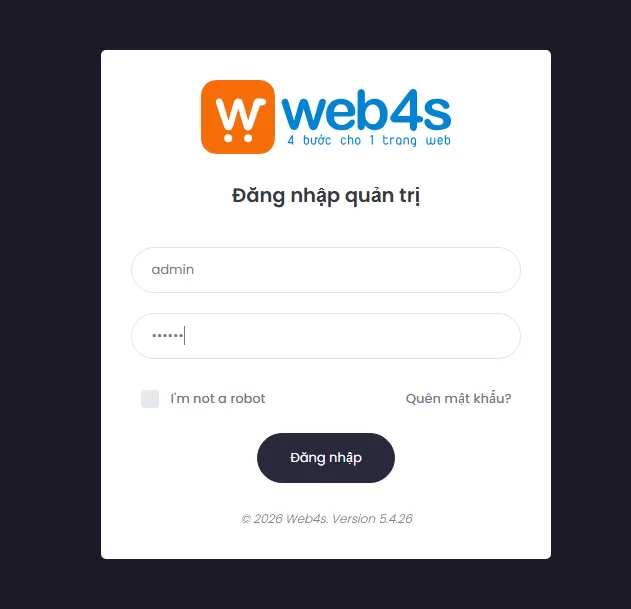
Task: Click the cart wheel dots under the W
Action: 238,138
